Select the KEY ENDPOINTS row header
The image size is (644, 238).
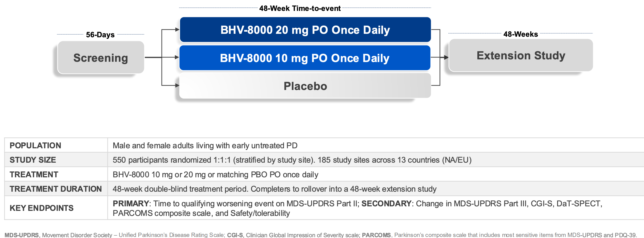point(42,208)
